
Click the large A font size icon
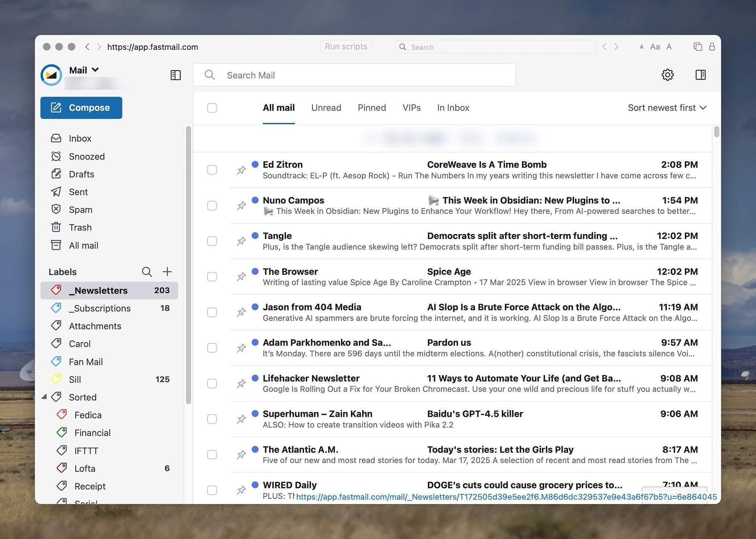click(669, 47)
